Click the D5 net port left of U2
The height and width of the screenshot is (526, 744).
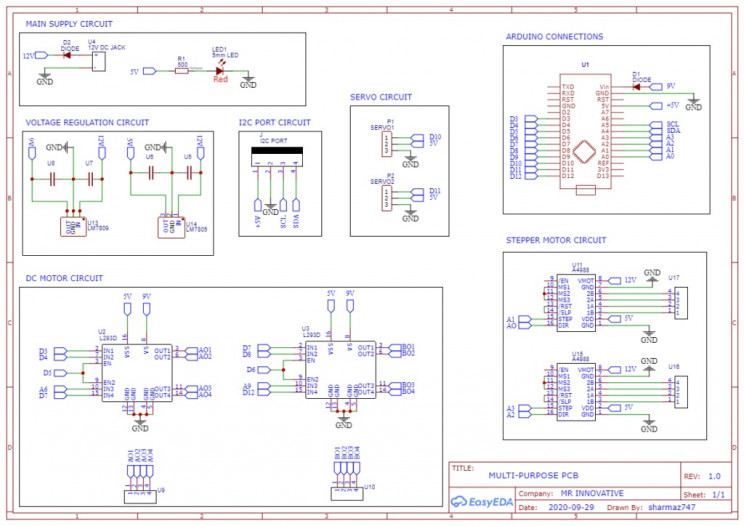[60, 373]
